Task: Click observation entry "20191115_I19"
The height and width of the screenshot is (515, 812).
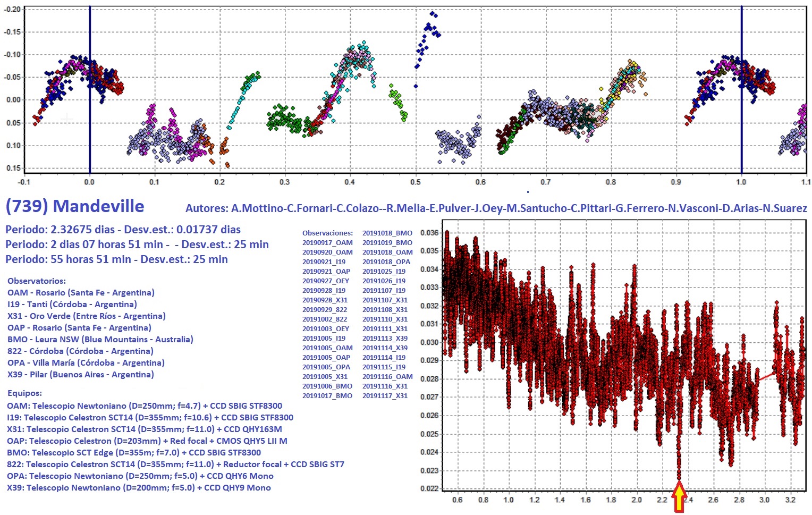Action: [384, 367]
